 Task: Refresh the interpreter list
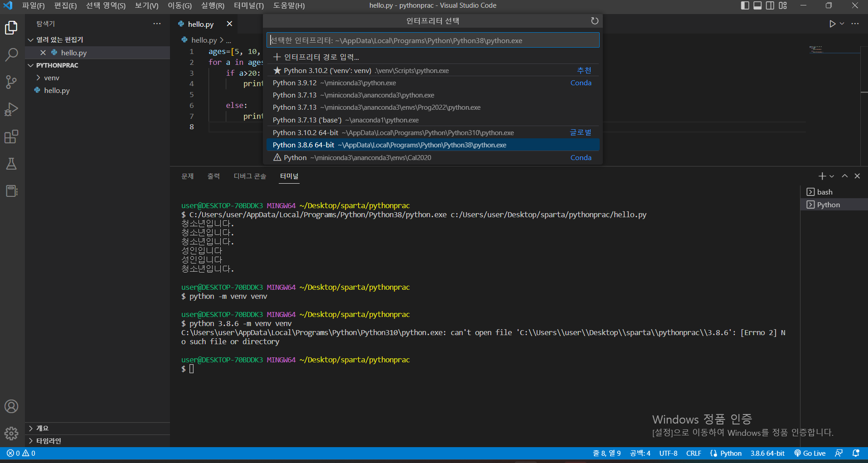click(595, 21)
